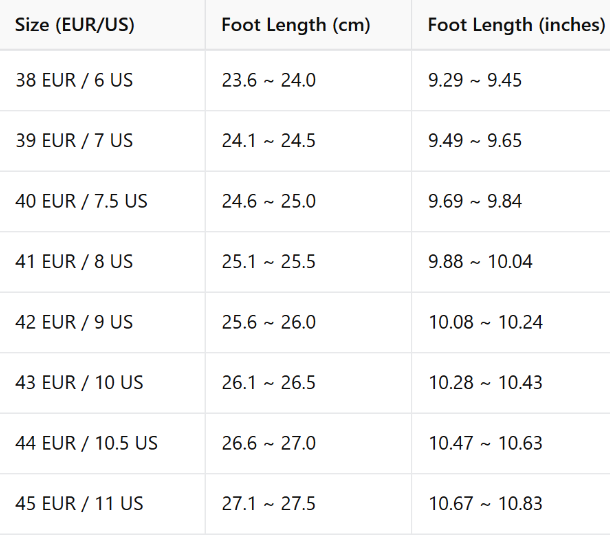Click the Foot Length (cm) column header
This screenshot has width=610, height=535.
tap(296, 25)
